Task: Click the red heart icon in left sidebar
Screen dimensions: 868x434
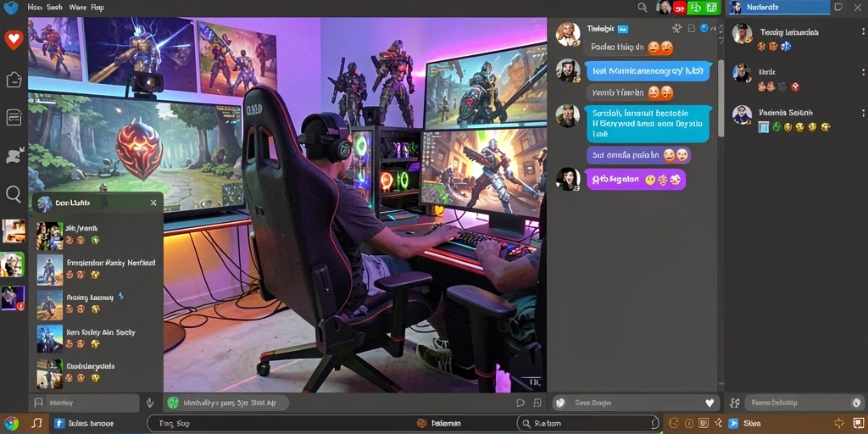Action: [x=14, y=40]
